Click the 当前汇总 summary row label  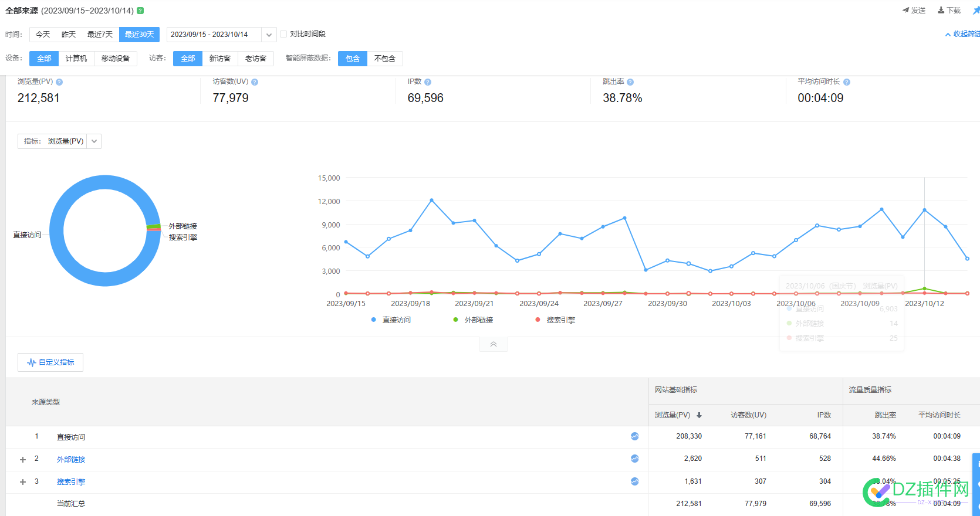pos(71,504)
